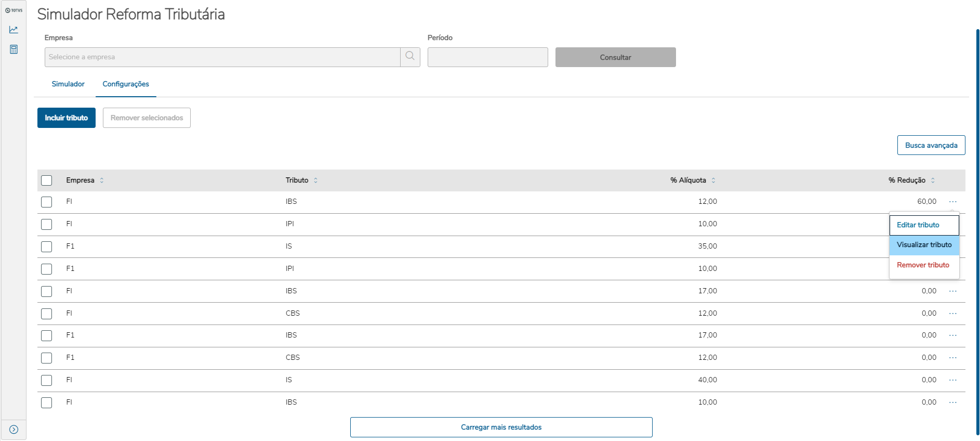The image size is (980, 441).
Task: Open the three-dot menu for CBS row FI
Action: 952,314
